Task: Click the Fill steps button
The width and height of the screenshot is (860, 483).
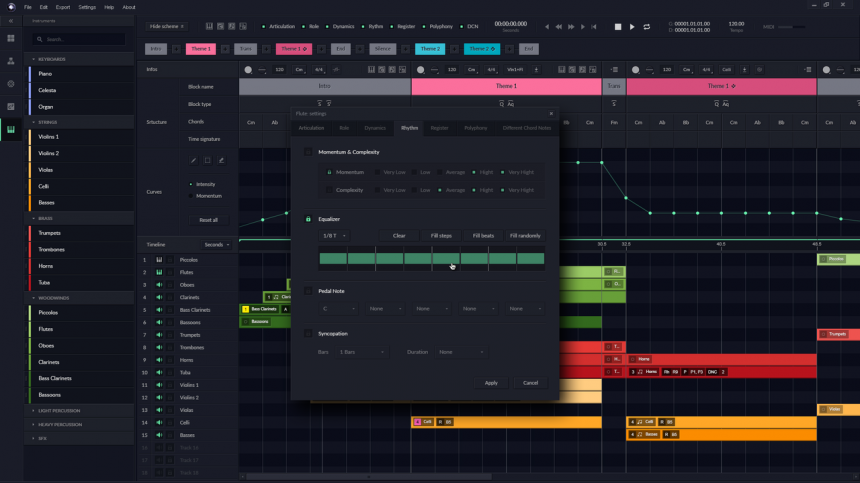Action: (x=441, y=236)
